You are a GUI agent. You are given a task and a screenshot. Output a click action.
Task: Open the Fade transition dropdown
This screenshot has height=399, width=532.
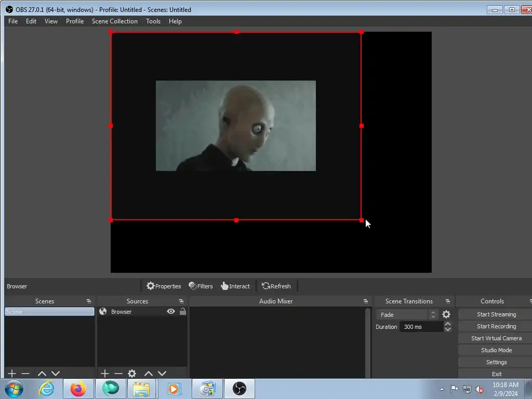pos(407,314)
